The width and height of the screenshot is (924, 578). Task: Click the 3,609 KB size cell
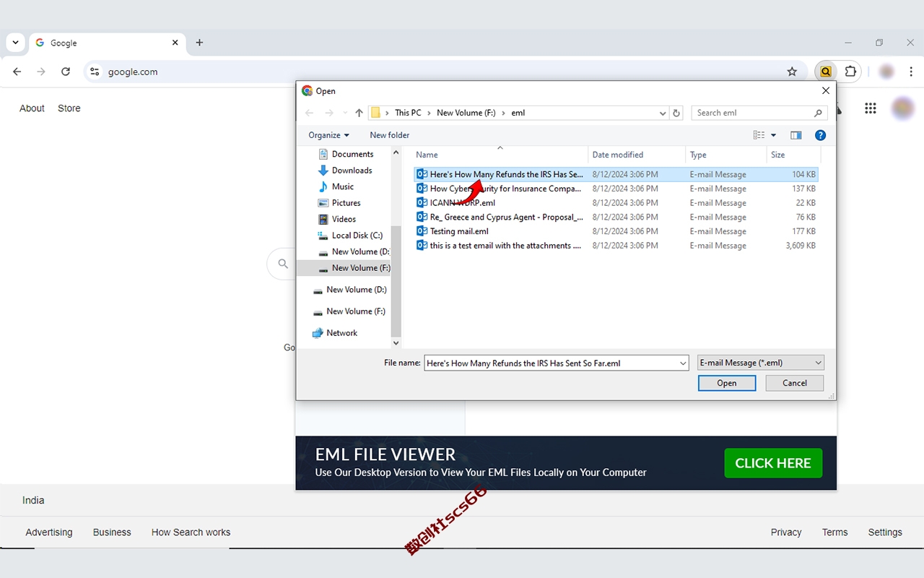coord(801,246)
